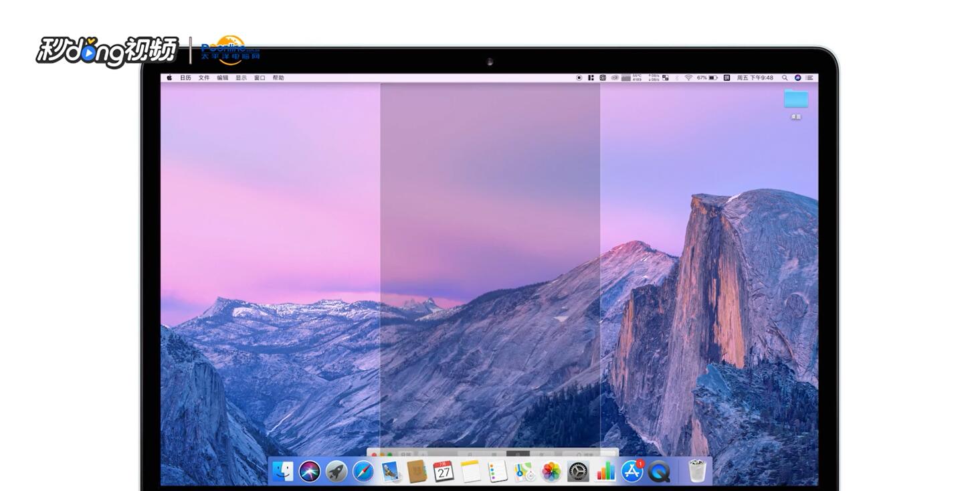The width and height of the screenshot is (980, 491).
Task: Open Launchpad rocket icon
Action: click(336, 471)
